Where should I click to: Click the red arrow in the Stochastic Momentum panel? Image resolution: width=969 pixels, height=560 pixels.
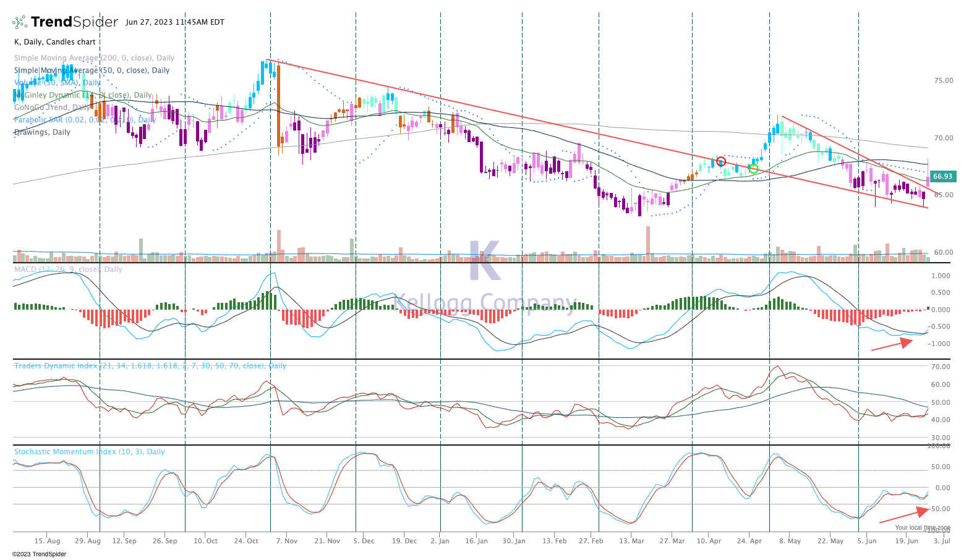[x=903, y=515]
